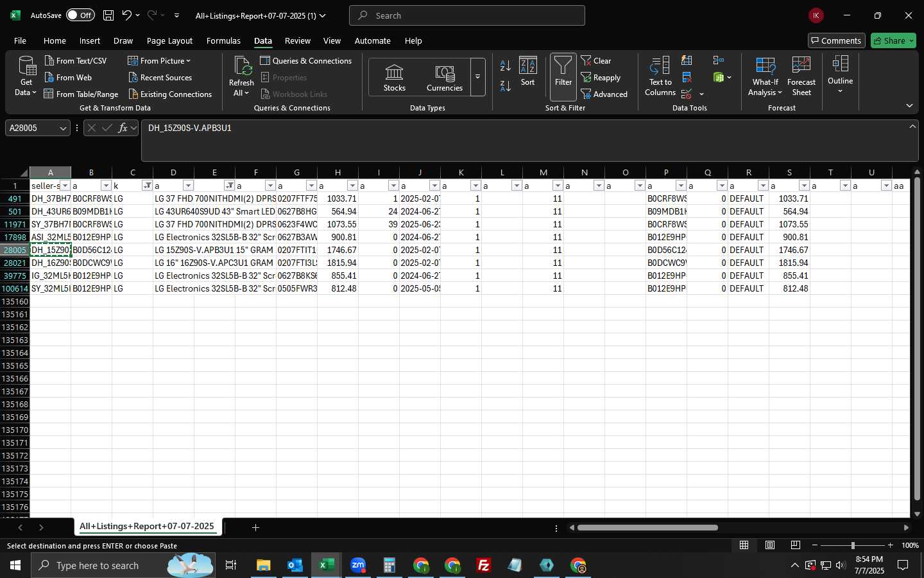Open the What-If Analysis dropdown

(x=765, y=76)
